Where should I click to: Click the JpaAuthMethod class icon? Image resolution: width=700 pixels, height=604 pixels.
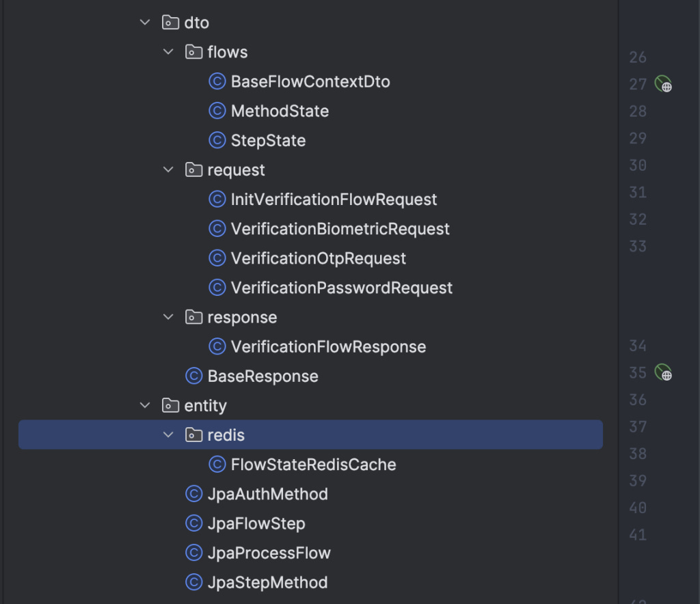pyautogui.click(x=193, y=494)
